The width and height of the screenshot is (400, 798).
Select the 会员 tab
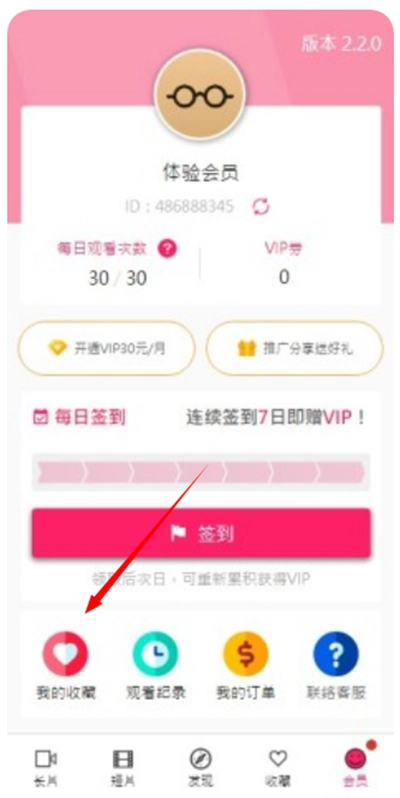point(356,766)
